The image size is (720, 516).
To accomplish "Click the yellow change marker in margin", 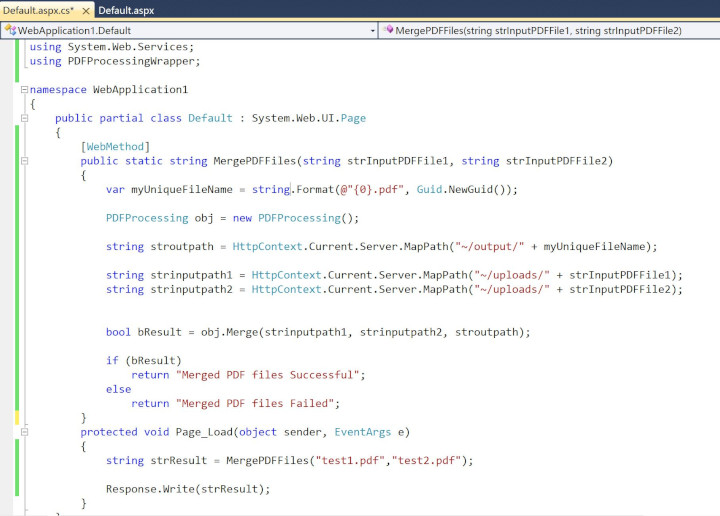I will click(17, 418).
